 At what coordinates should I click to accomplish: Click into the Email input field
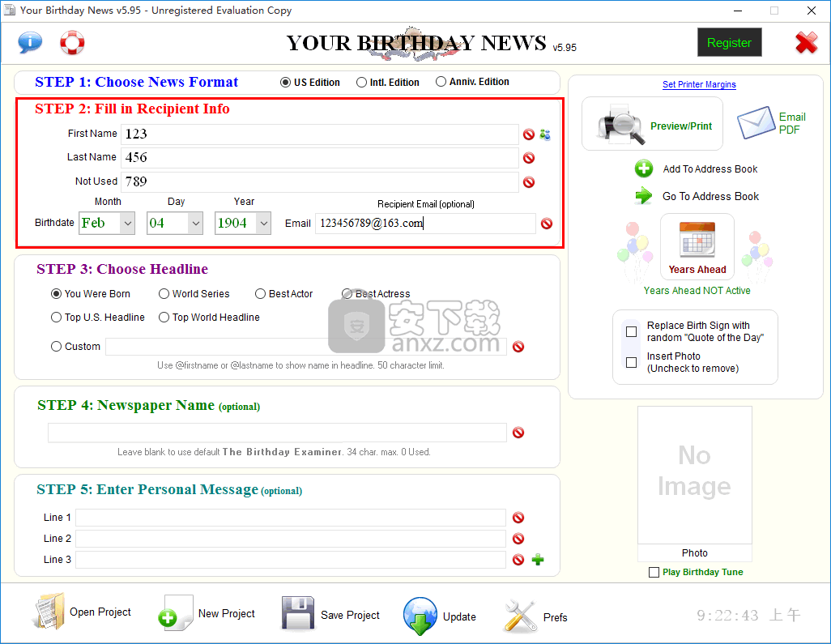tap(425, 223)
